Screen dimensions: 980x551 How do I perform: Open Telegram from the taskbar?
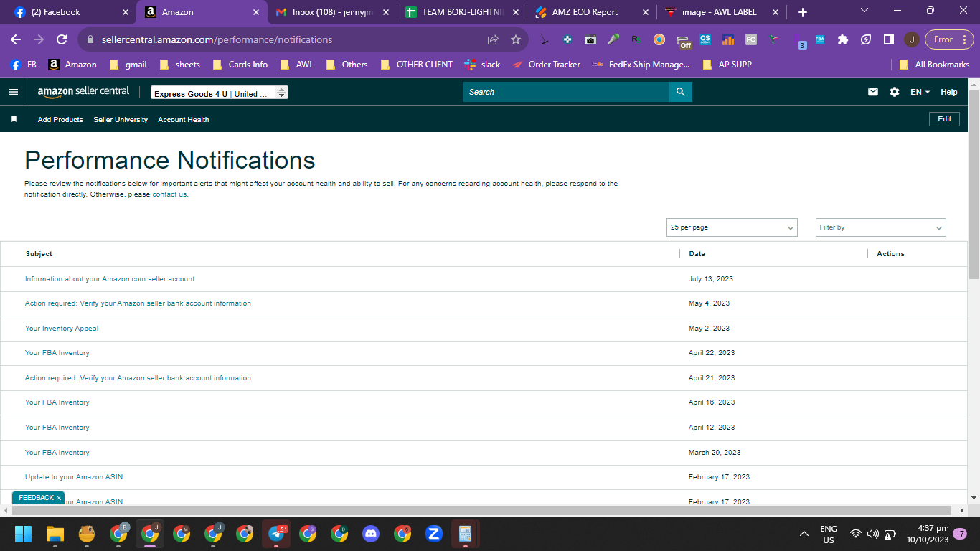[x=276, y=534]
